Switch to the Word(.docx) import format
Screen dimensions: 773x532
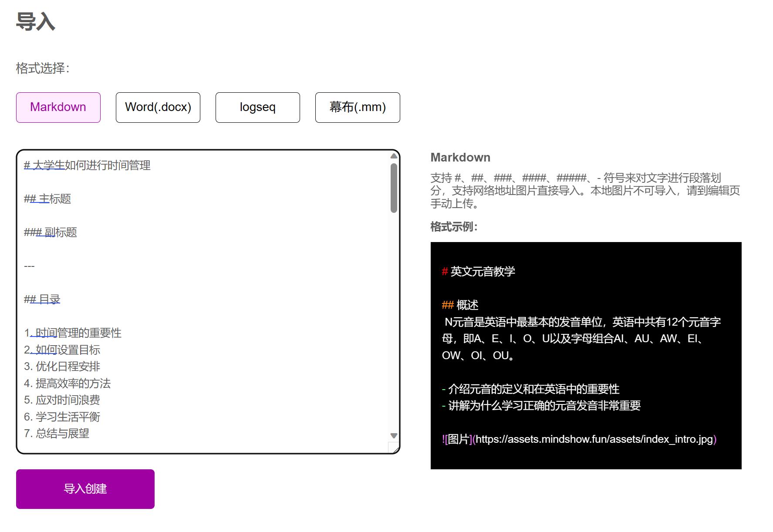[x=157, y=107]
